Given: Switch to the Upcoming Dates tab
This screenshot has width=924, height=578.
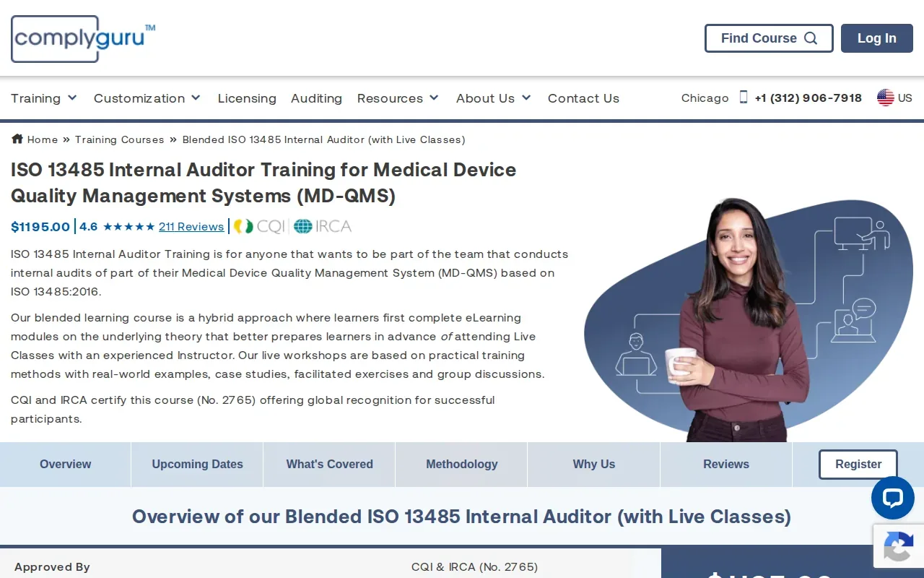Looking at the screenshot, I should [198, 465].
